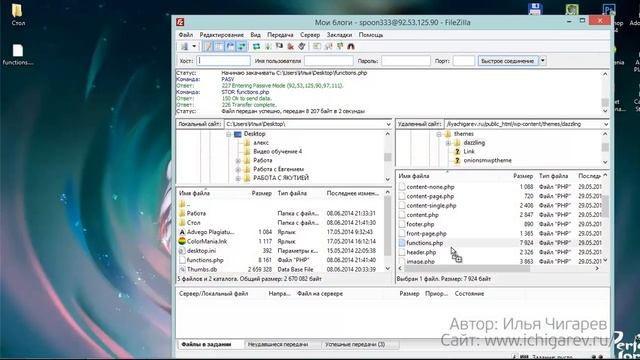Select remote footer.php file
This screenshot has height=360, width=640.
420,224
